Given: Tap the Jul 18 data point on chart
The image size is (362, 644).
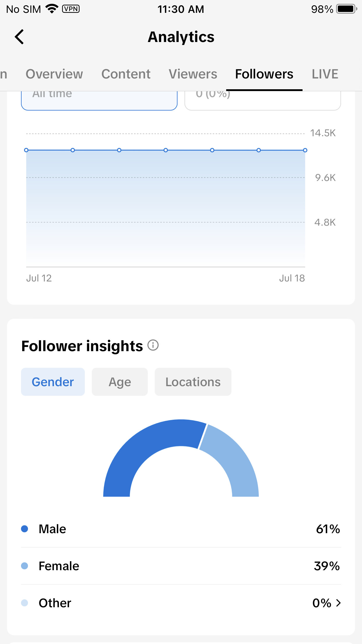Looking at the screenshot, I should 305,150.
